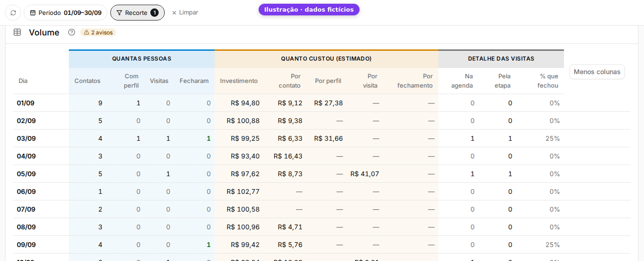
Task: Click the Fecharam column header
Action: tap(194, 81)
